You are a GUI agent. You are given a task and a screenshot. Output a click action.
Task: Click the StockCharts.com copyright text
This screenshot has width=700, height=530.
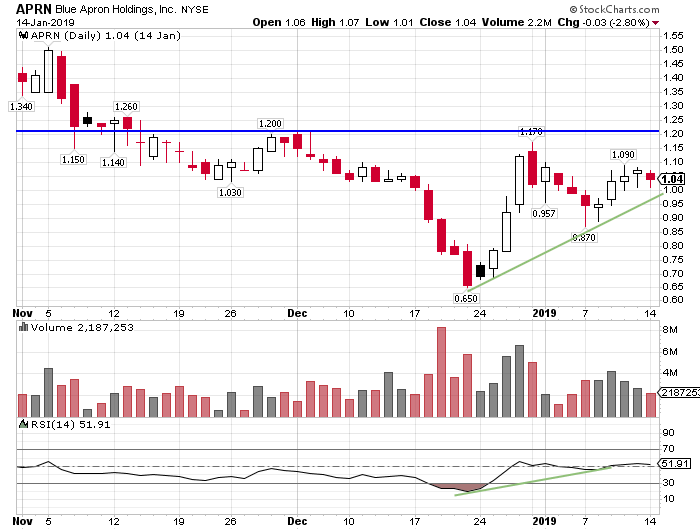click(x=614, y=9)
